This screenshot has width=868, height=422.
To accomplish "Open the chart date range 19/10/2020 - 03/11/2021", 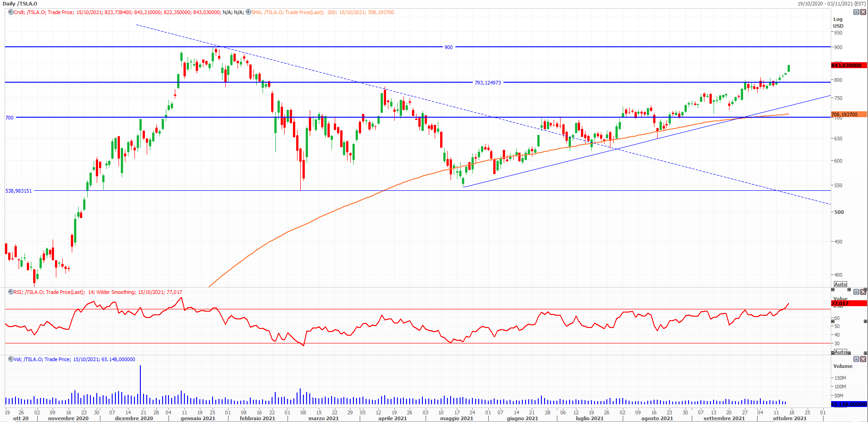I will (x=831, y=4).
